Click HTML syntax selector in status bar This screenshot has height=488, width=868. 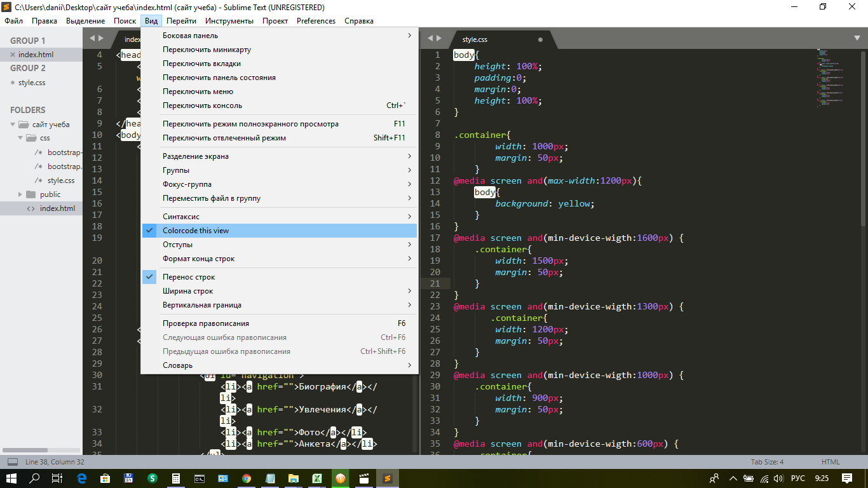[831, 462]
